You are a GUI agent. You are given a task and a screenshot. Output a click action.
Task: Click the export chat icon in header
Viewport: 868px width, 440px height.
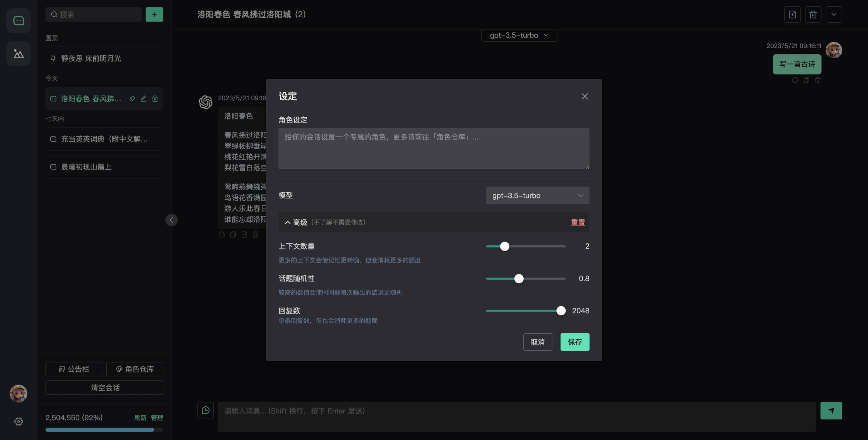[x=792, y=15]
